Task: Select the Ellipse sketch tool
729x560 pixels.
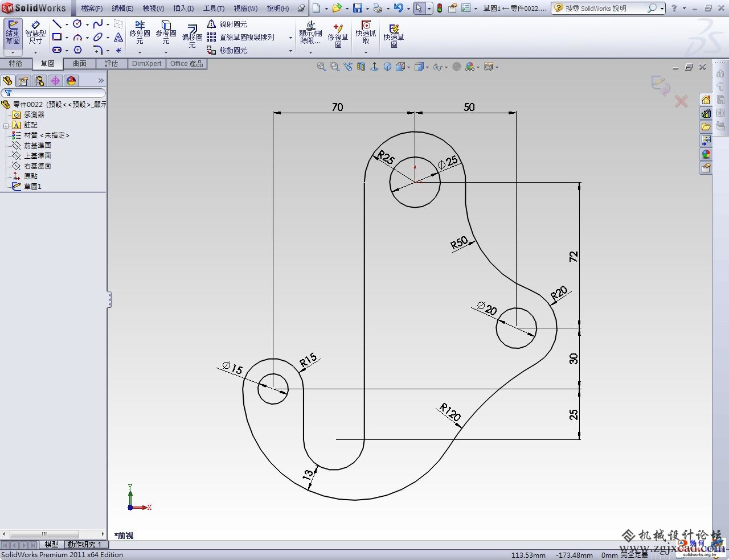Action: (x=98, y=37)
